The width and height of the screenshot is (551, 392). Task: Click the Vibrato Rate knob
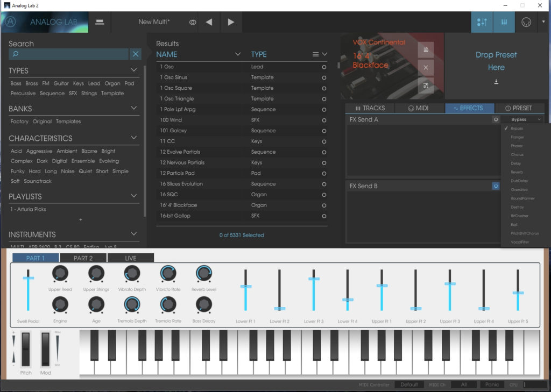(x=168, y=274)
